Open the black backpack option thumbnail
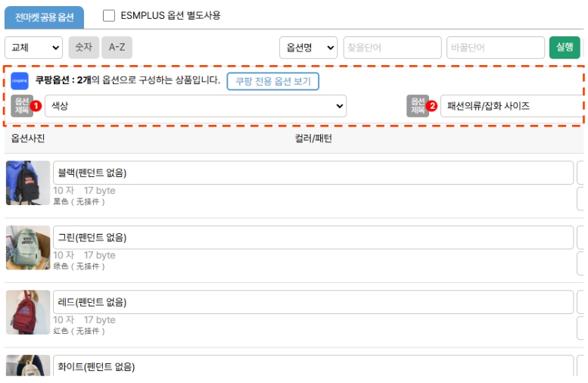The width and height of the screenshot is (588, 383). [28, 182]
